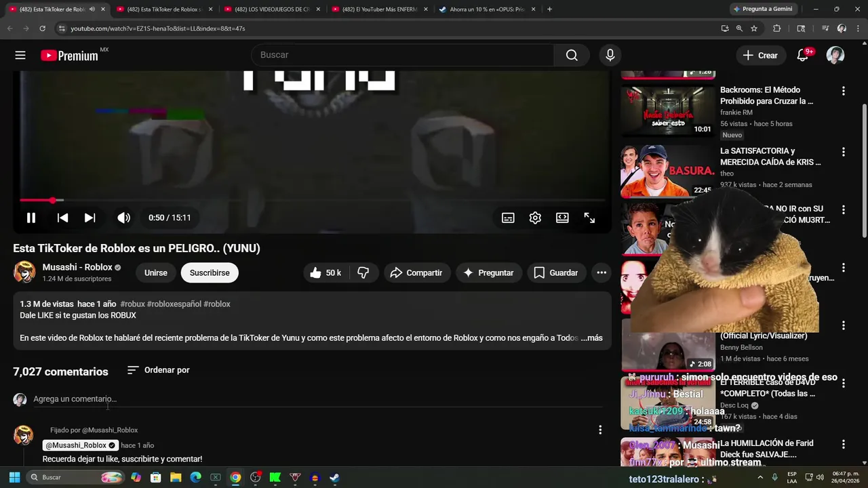
Task: Open the Chrome three-dot menu
Action: pos(856,28)
